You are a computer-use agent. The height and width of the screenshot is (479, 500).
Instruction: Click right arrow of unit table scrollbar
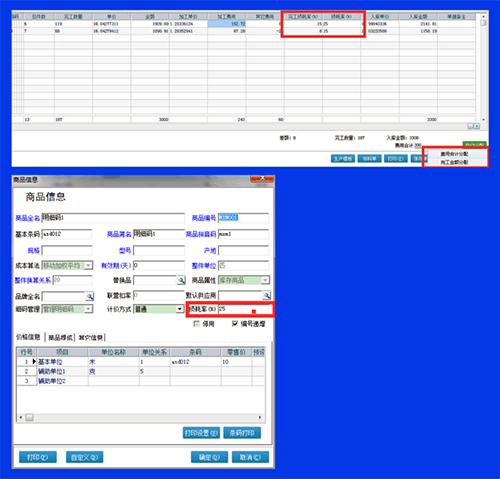click(x=260, y=417)
